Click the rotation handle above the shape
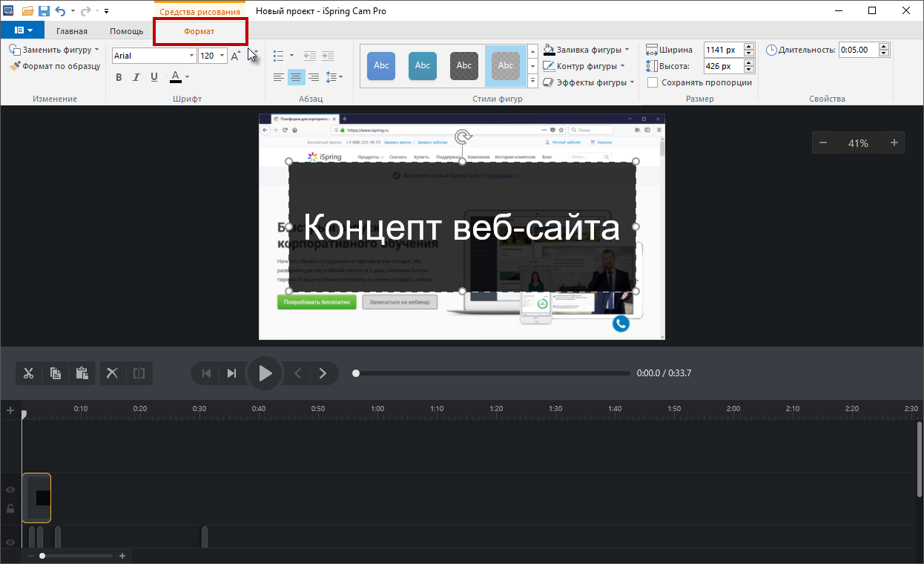 463,136
